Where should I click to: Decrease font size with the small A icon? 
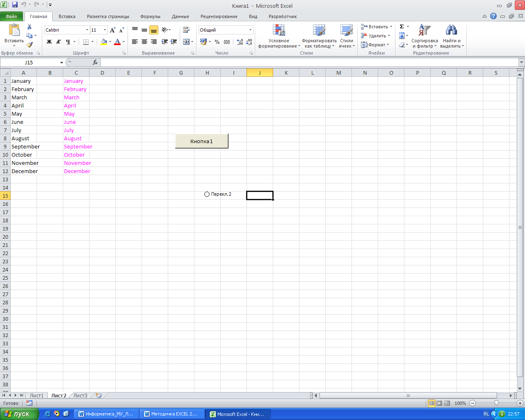(x=122, y=30)
